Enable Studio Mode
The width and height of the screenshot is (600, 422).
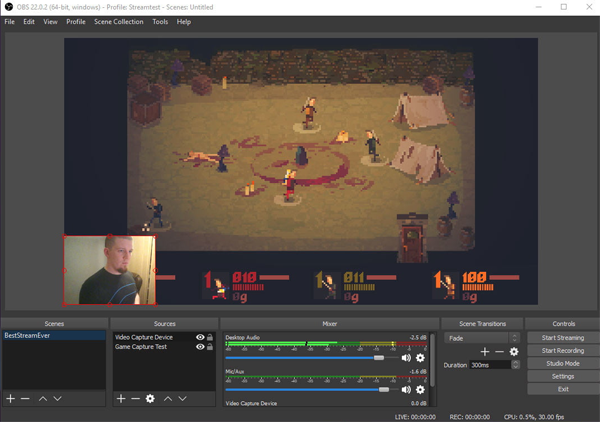pos(563,363)
